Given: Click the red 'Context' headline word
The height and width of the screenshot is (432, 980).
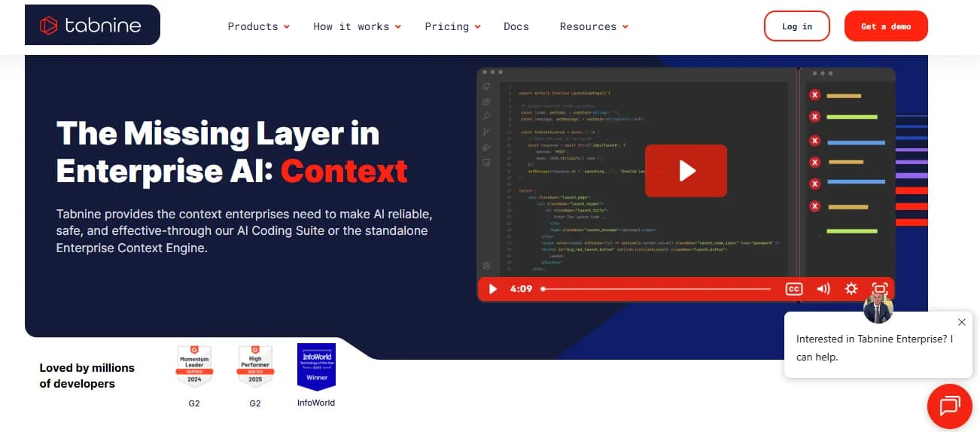Looking at the screenshot, I should click(x=344, y=172).
